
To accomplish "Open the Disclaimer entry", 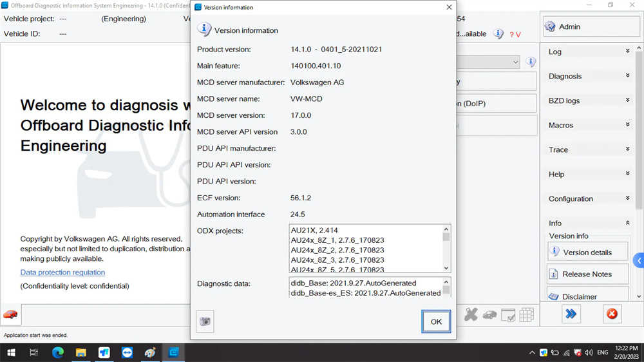I will (x=588, y=295).
